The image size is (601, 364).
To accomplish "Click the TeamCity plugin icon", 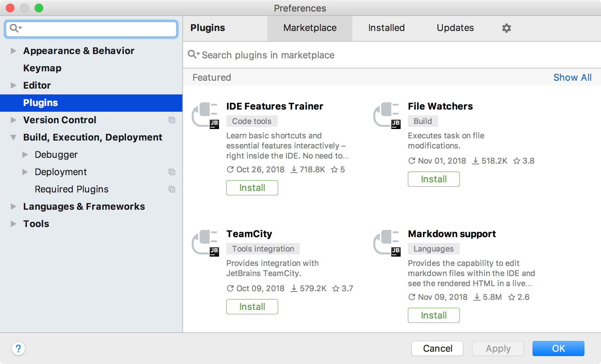I will point(205,243).
